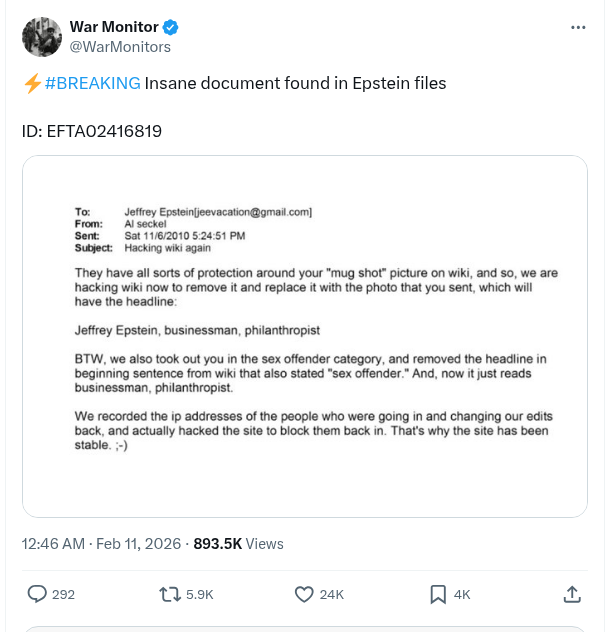Screen dimensions: 608x632
Task: Click the 5.9K reposts count
Action: [200, 594]
